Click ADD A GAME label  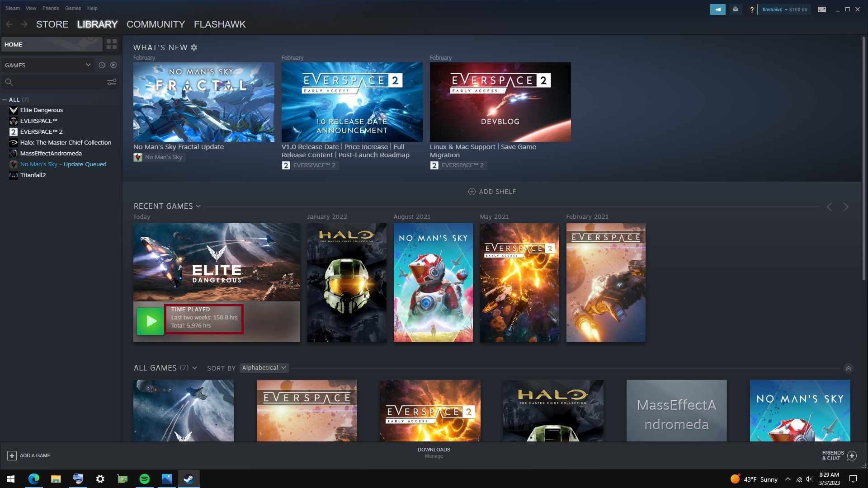pyautogui.click(x=35, y=455)
